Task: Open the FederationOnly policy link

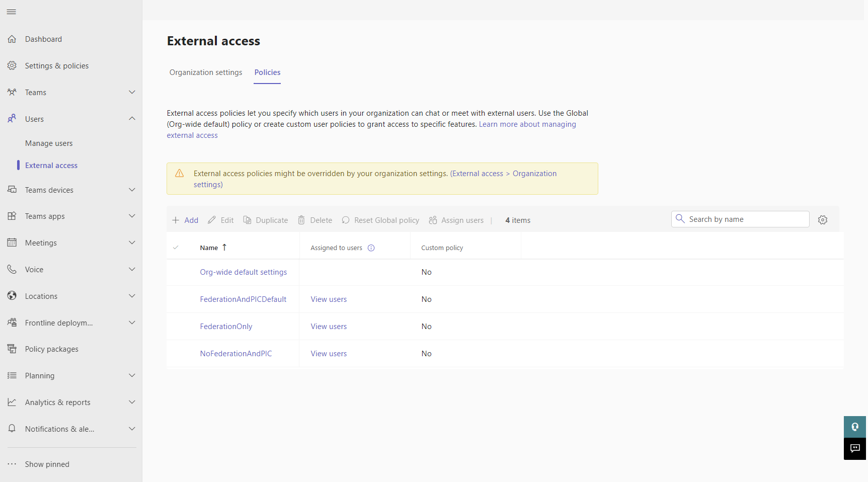Action: pyautogui.click(x=226, y=327)
